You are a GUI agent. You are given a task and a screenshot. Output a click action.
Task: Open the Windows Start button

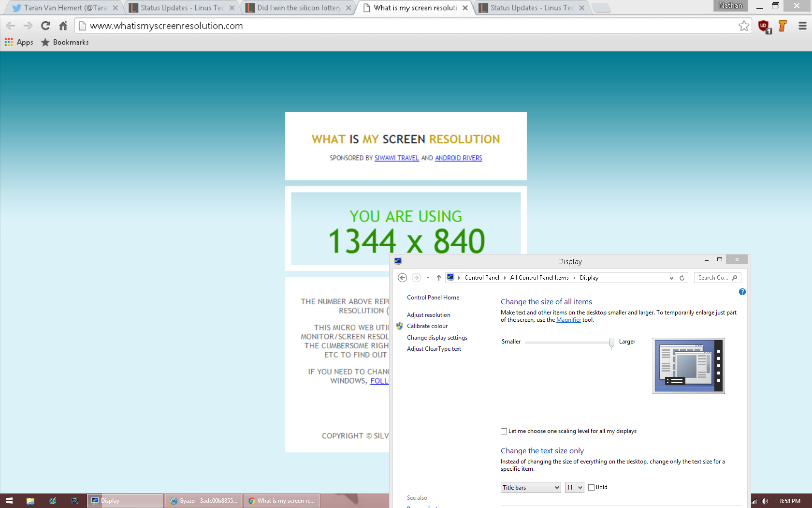(x=9, y=501)
